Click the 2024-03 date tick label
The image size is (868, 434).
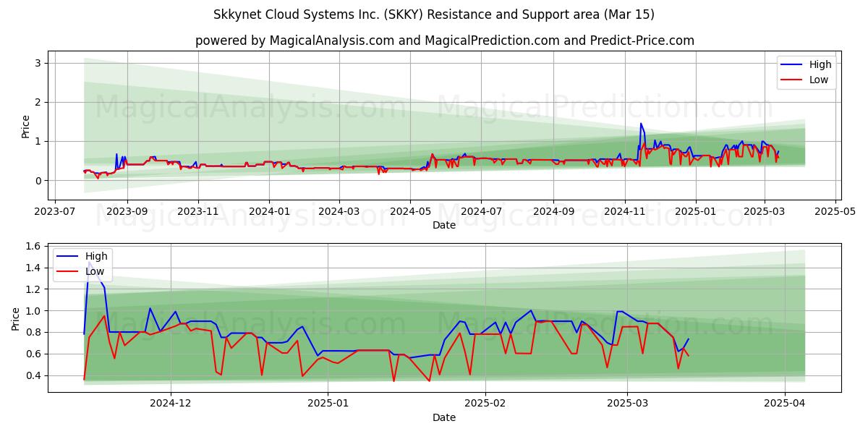coord(339,212)
